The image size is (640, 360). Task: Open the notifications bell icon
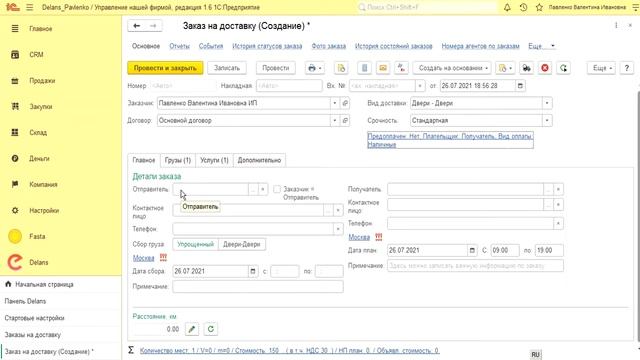pos(507,7)
